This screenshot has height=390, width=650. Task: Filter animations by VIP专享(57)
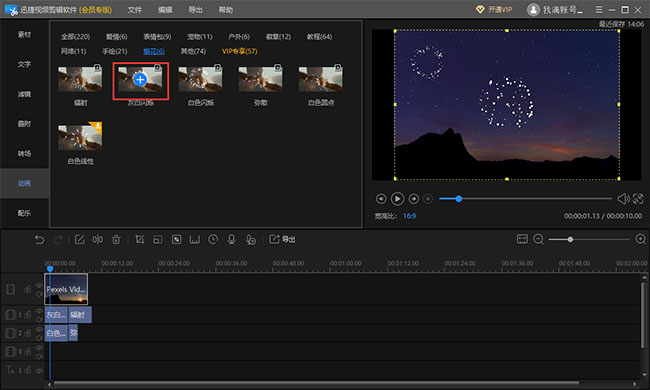[x=240, y=51]
